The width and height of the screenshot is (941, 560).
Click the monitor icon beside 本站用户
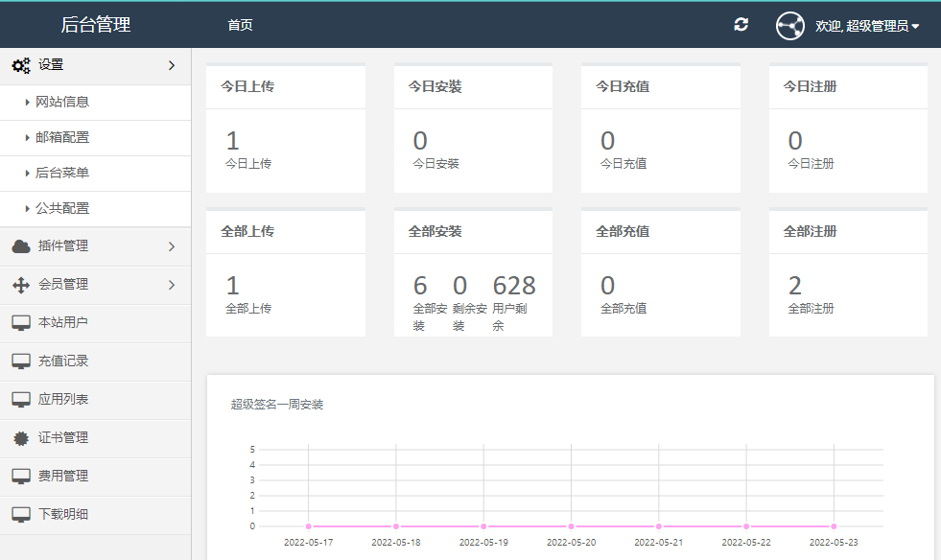[x=21, y=323]
